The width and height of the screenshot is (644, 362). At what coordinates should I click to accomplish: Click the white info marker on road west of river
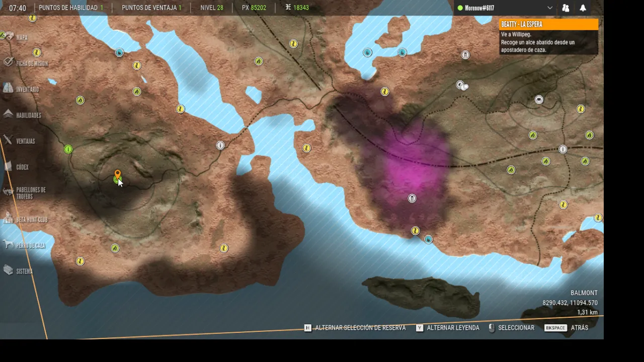[220, 145]
